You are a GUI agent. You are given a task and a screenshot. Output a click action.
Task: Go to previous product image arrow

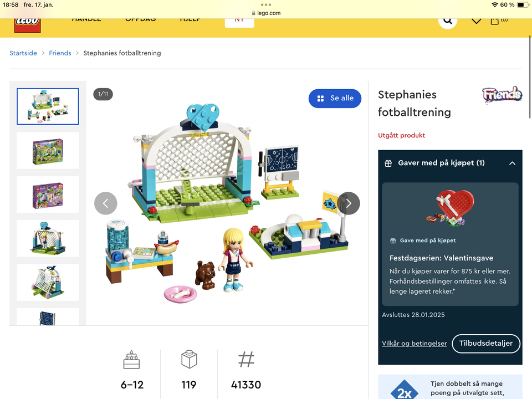click(105, 203)
